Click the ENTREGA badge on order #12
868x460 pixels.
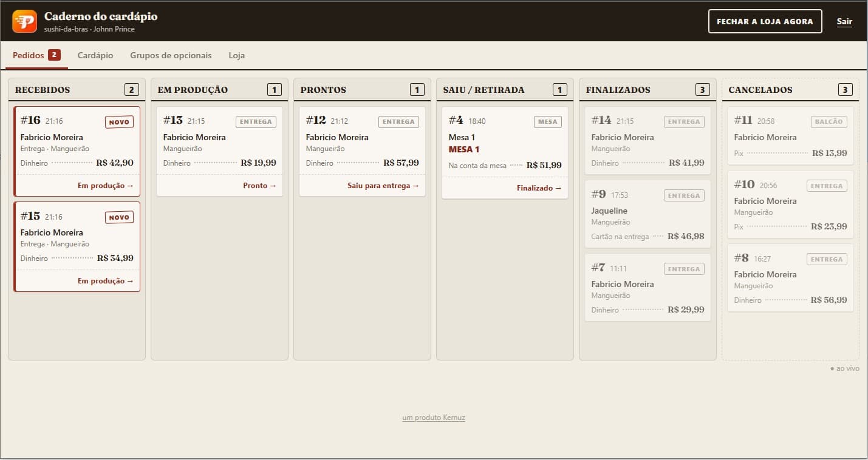tap(398, 122)
